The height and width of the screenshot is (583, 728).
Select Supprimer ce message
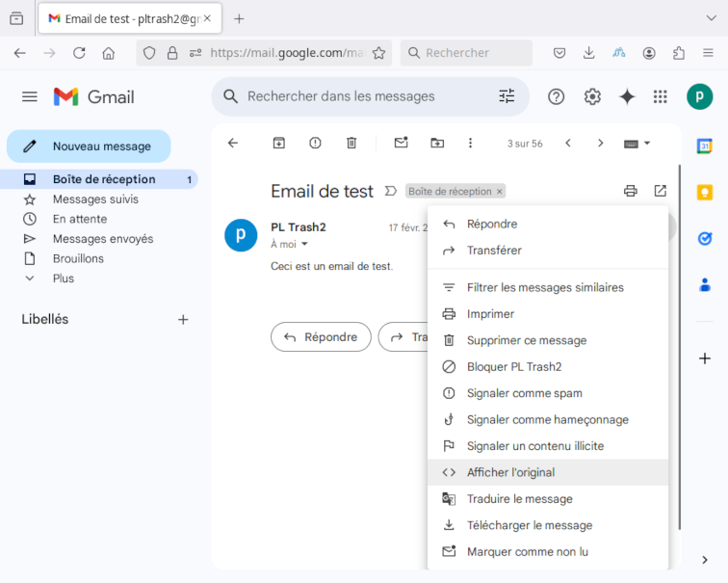coord(548,340)
